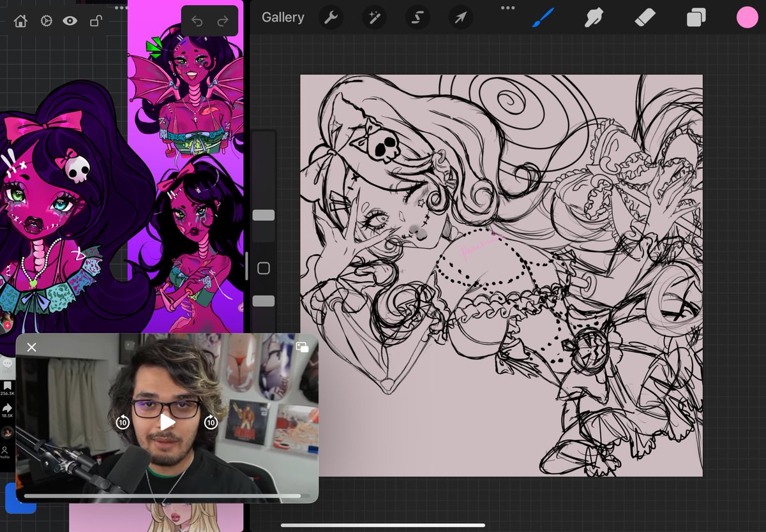Image resolution: width=766 pixels, height=532 pixels.
Task: Open the Layers panel
Action: click(x=696, y=17)
